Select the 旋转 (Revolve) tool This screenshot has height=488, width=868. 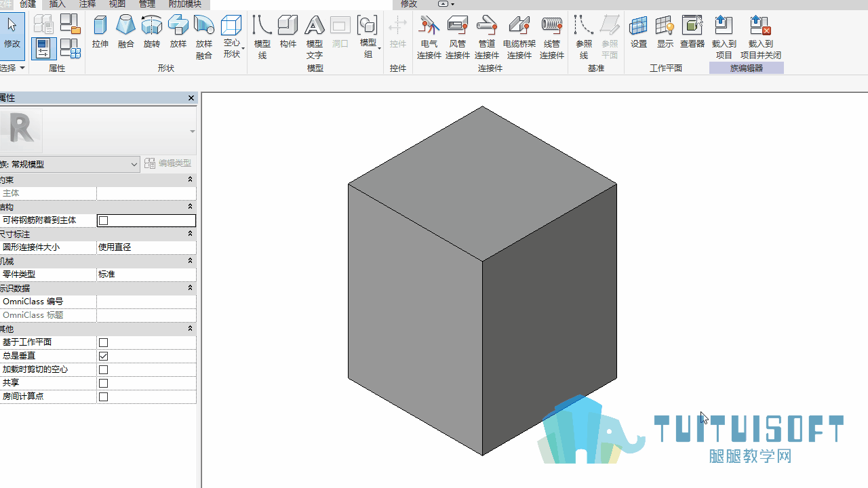point(152,33)
